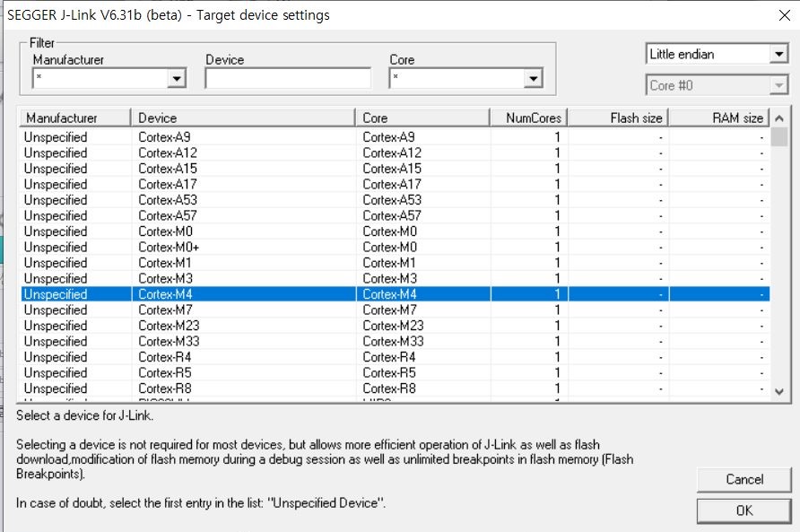Sort by Flash size column header
The width and height of the screenshot is (800, 532).
pos(618,118)
